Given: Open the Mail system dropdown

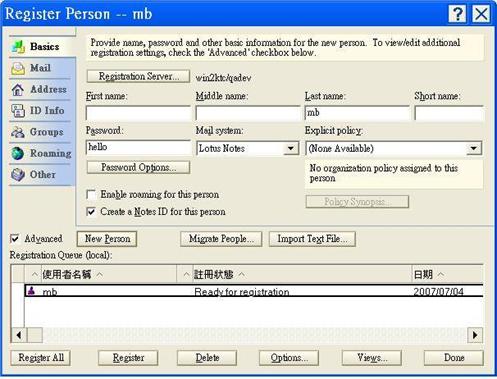Looking at the screenshot, I should point(291,148).
